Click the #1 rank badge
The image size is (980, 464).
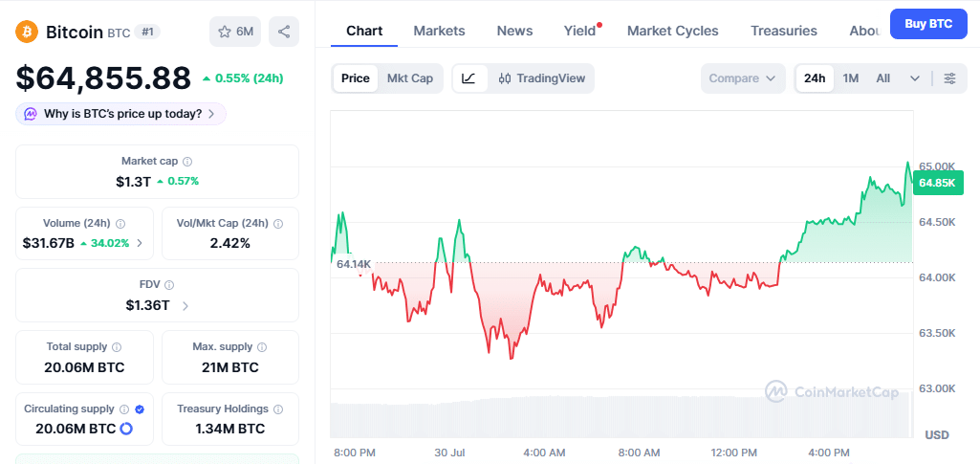coord(147,32)
